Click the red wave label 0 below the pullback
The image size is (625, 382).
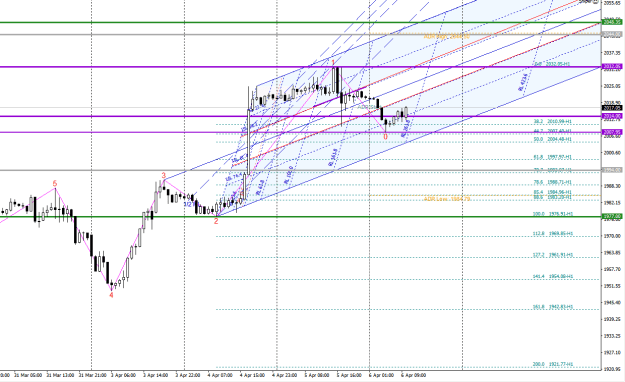[x=385, y=137]
